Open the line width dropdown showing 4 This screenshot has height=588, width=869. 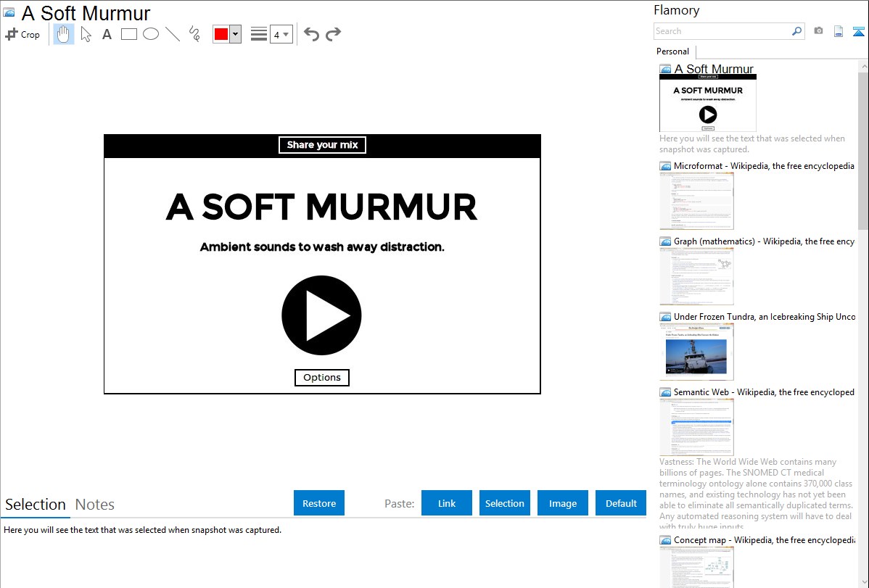pos(281,34)
